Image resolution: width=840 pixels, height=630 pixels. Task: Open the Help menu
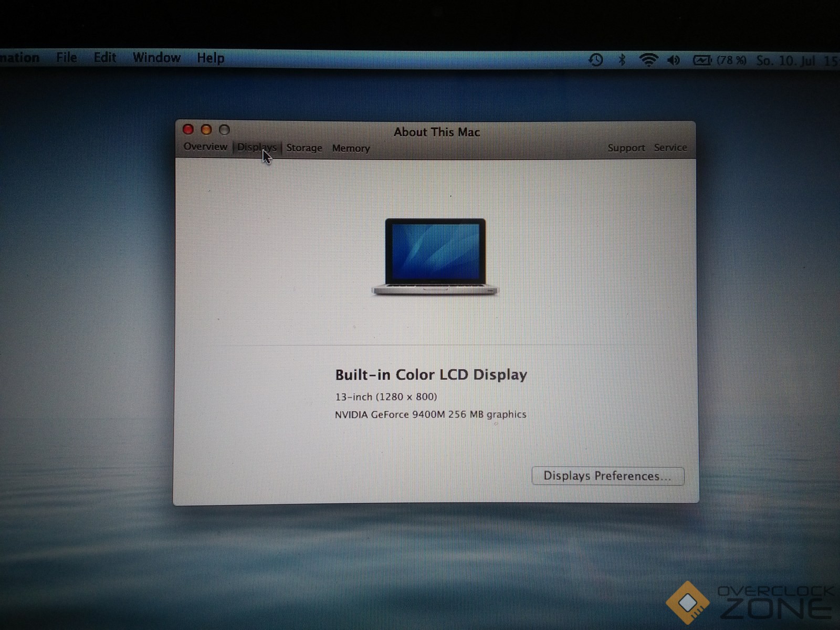pos(211,58)
